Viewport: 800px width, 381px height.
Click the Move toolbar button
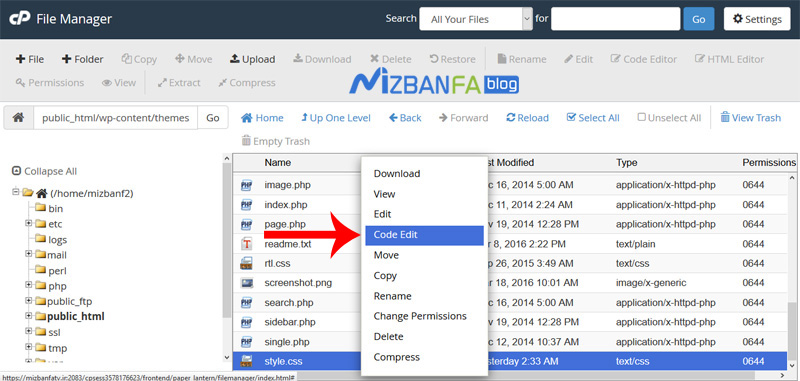click(193, 59)
